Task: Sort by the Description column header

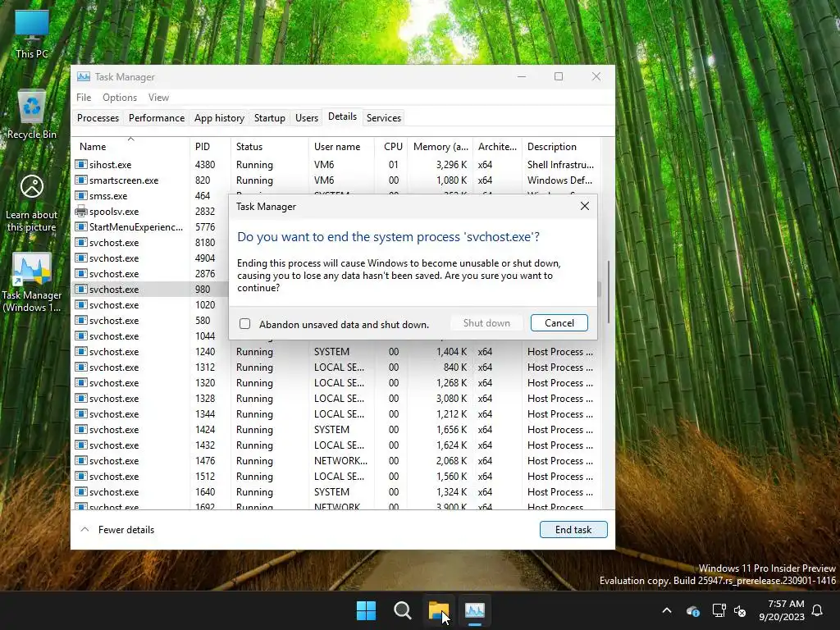Action: tap(561, 146)
